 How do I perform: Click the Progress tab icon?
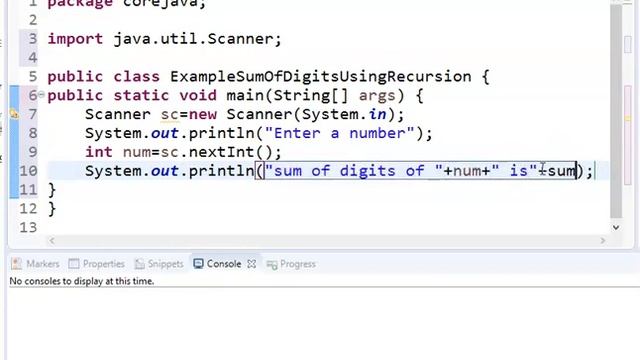pyautogui.click(x=272, y=265)
